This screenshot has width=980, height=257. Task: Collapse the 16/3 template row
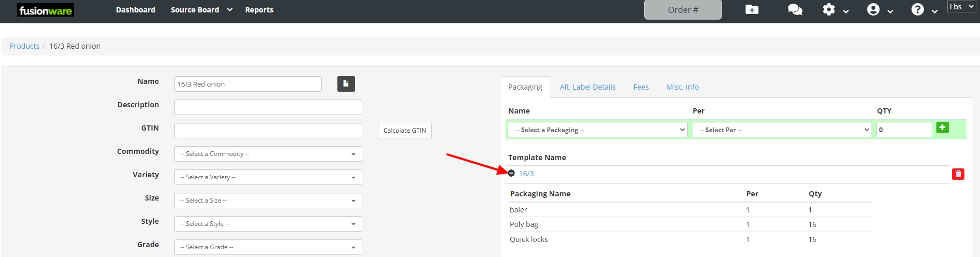tap(511, 174)
